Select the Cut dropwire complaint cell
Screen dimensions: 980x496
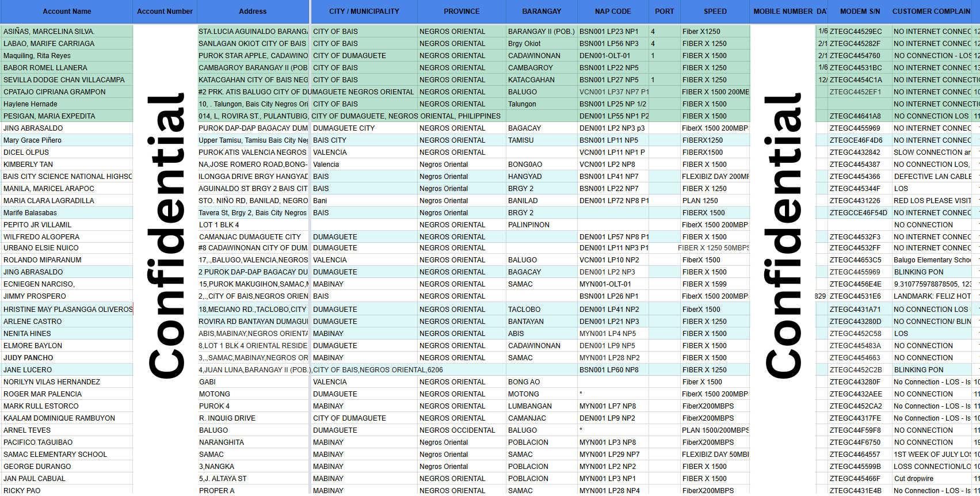(932, 479)
